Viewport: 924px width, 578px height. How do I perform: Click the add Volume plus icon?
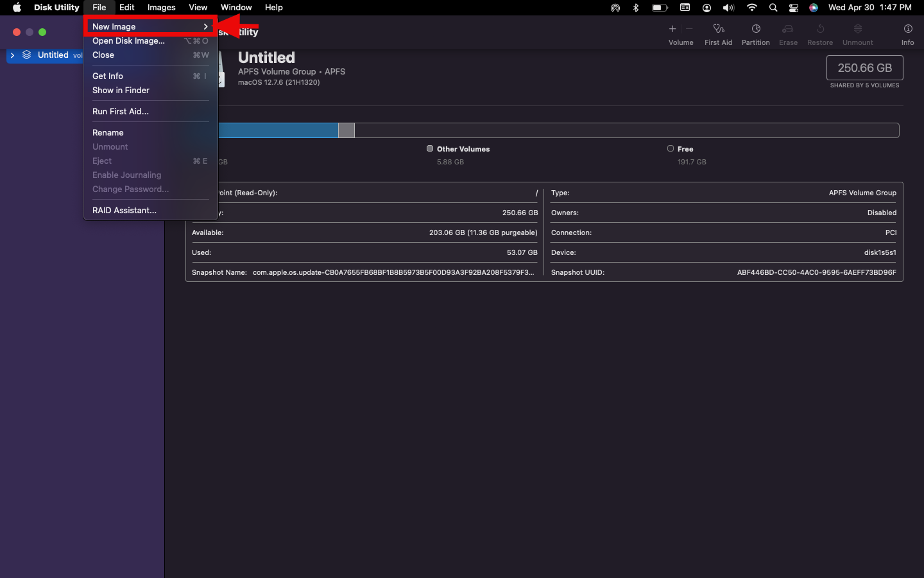[x=672, y=29]
